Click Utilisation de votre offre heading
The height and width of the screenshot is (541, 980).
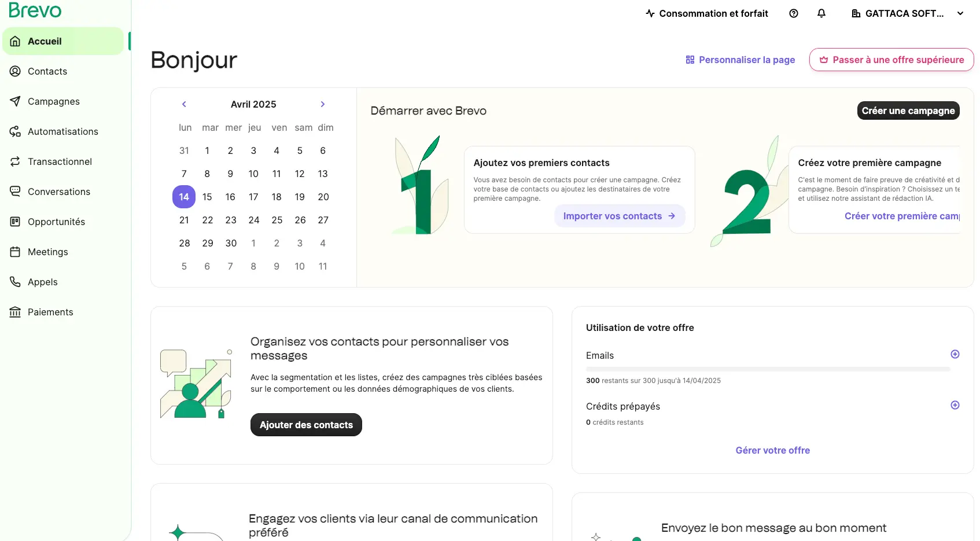click(x=640, y=327)
